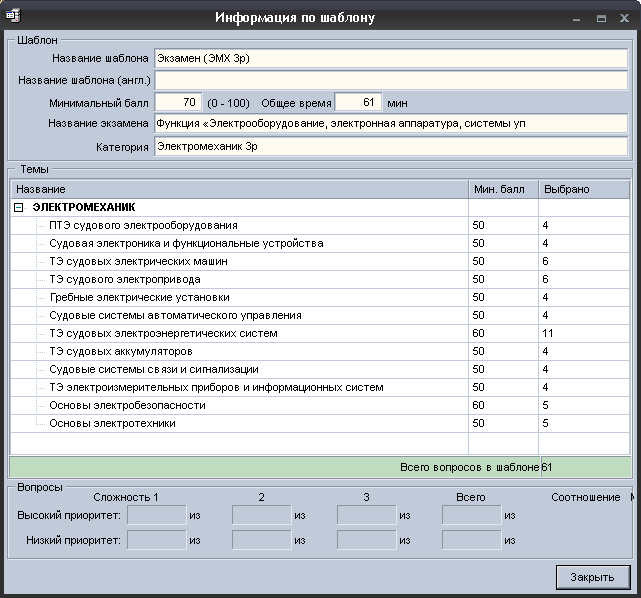
Task: Click Высокий приоритет Всего field
Action: pos(472,515)
